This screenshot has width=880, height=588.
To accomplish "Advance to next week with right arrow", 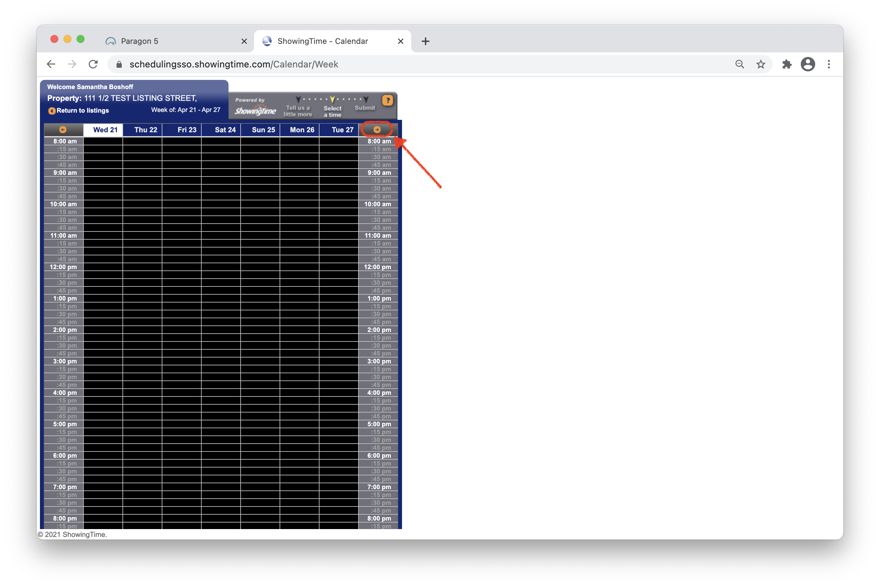I will tap(377, 130).
